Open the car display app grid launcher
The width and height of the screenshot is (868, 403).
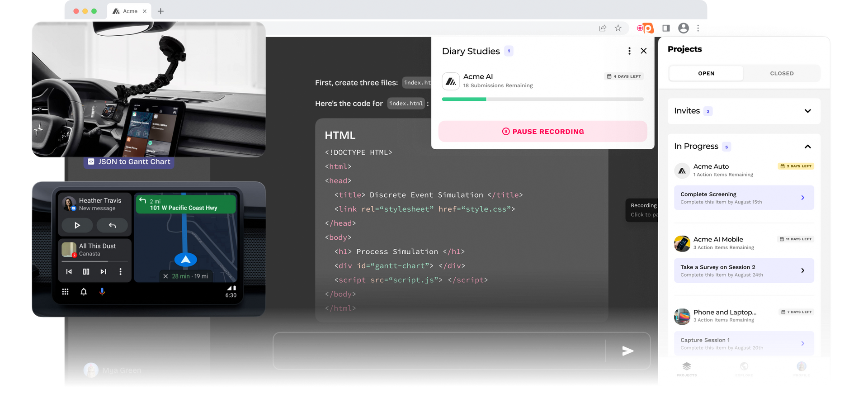pyautogui.click(x=65, y=292)
